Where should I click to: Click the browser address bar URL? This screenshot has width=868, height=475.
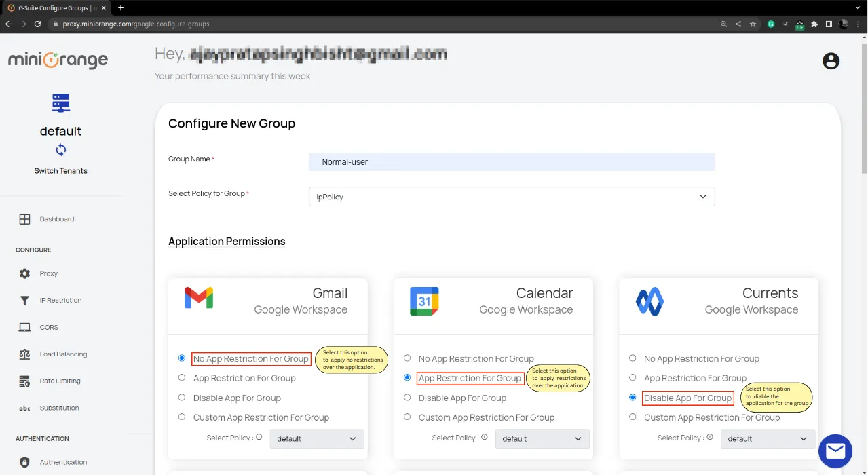[136, 24]
